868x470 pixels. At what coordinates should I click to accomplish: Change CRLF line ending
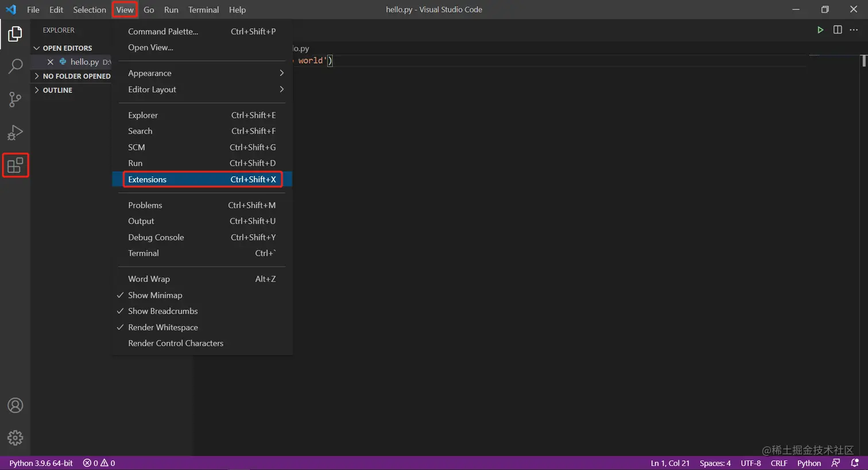pyautogui.click(x=779, y=463)
